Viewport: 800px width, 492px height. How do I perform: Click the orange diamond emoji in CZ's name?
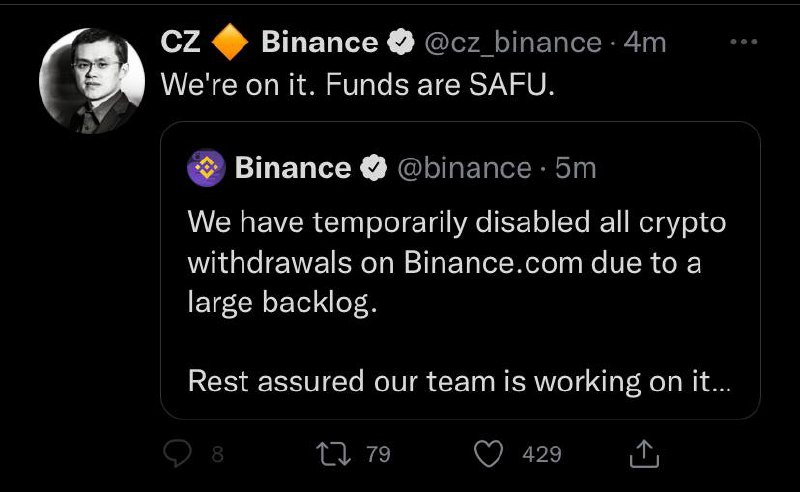point(232,42)
